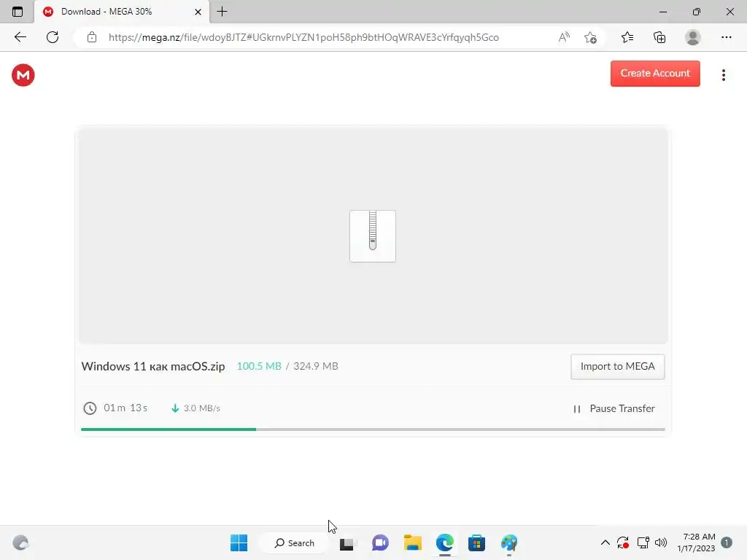The height and width of the screenshot is (560, 747).
Task: Open the clock showing 7:28 AM
Action: coord(696,542)
